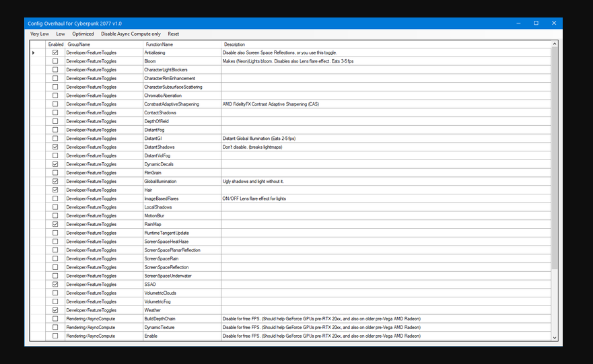Tick the CharacterRimEnhancement checkbox

click(x=55, y=78)
